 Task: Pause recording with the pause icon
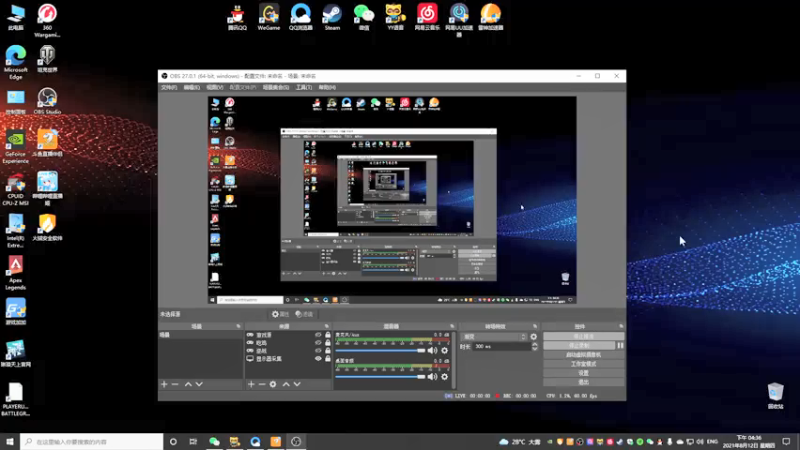coord(620,345)
